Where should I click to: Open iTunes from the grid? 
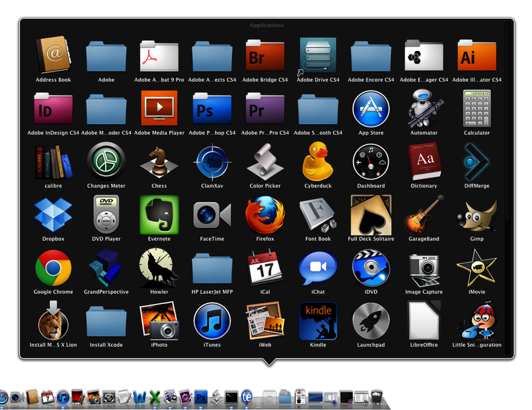[x=212, y=321]
